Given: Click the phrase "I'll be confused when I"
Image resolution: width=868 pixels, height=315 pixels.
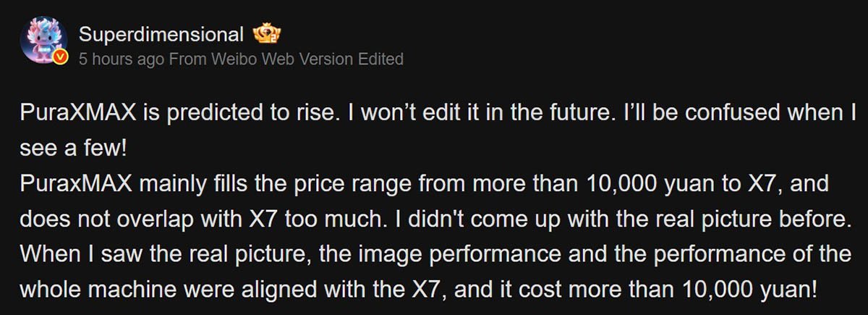Looking at the screenshot, I should tap(731, 114).
